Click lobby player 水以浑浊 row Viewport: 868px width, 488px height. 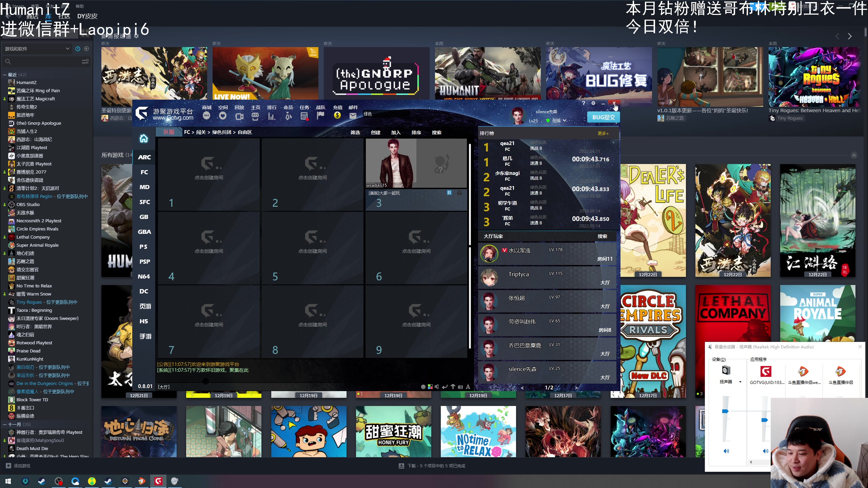click(x=547, y=254)
